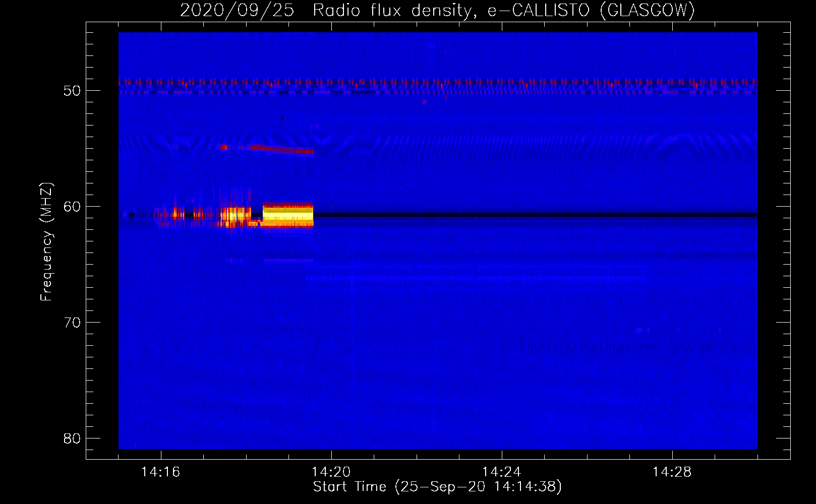
Task: Click the 14:24 time tick label
Action: click(501, 472)
